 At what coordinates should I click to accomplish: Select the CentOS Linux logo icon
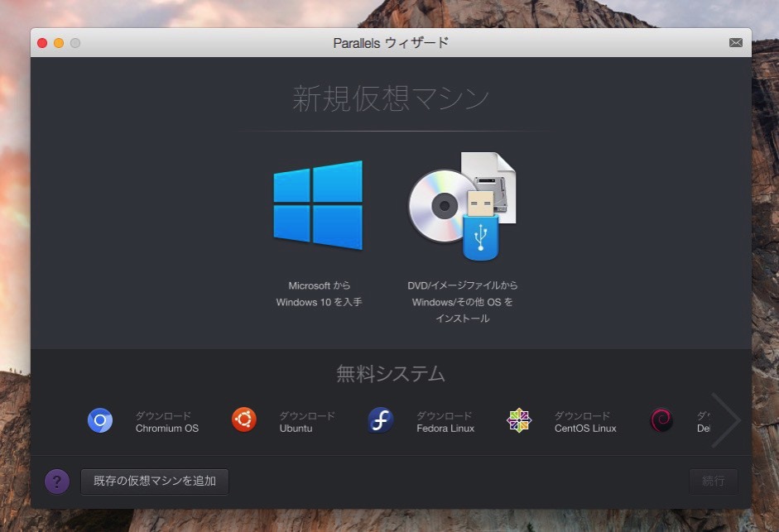click(x=519, y=421)
